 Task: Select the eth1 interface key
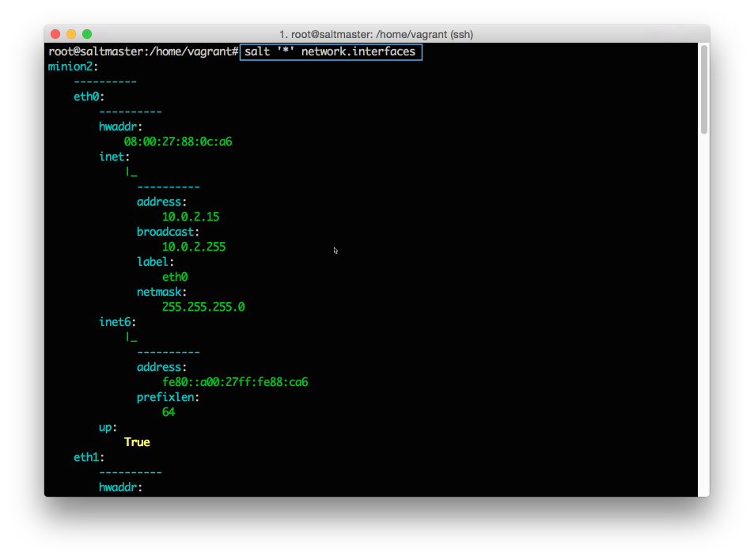pos(89,457)
